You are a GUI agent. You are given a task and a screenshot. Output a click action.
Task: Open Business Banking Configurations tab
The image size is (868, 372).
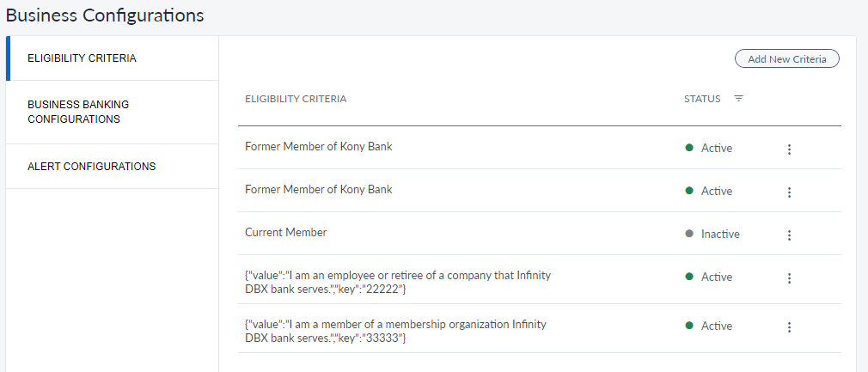click(x=78, y=112)
